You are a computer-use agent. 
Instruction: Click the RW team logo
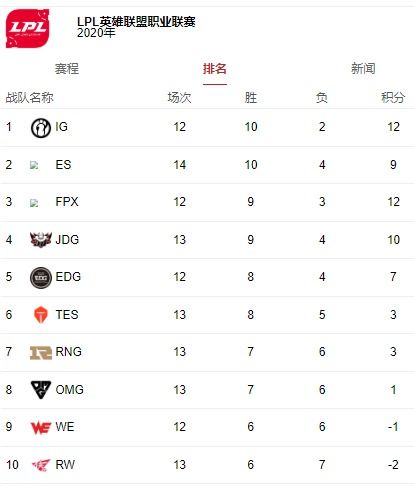point(41,465)
